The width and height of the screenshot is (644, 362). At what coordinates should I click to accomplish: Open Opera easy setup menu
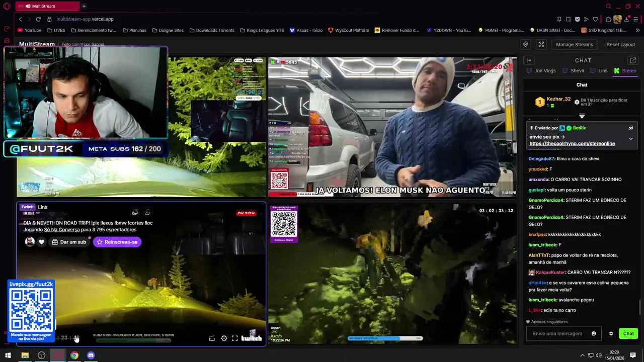coord(636,19)
